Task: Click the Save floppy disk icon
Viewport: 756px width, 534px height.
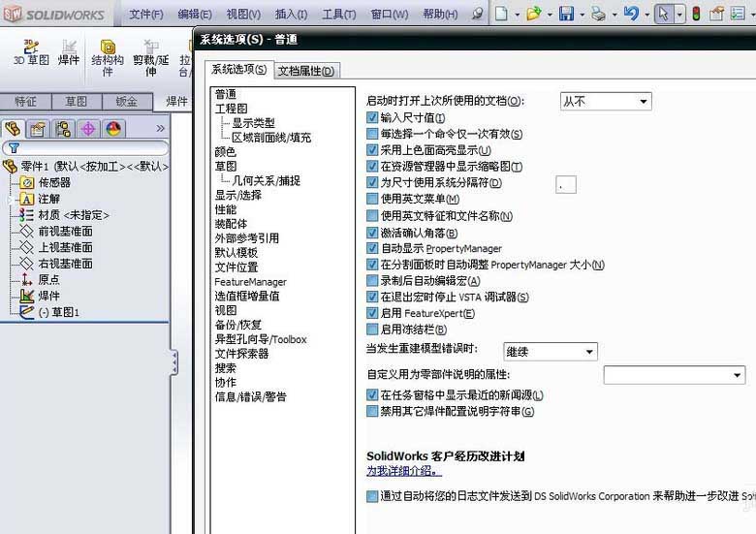Action: (x=566, y=14)
